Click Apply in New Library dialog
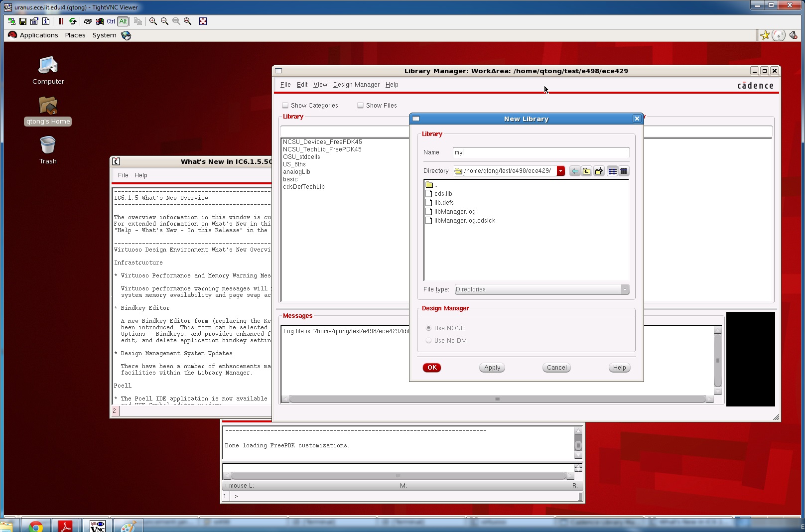The image size is (805, 532). 492,368
